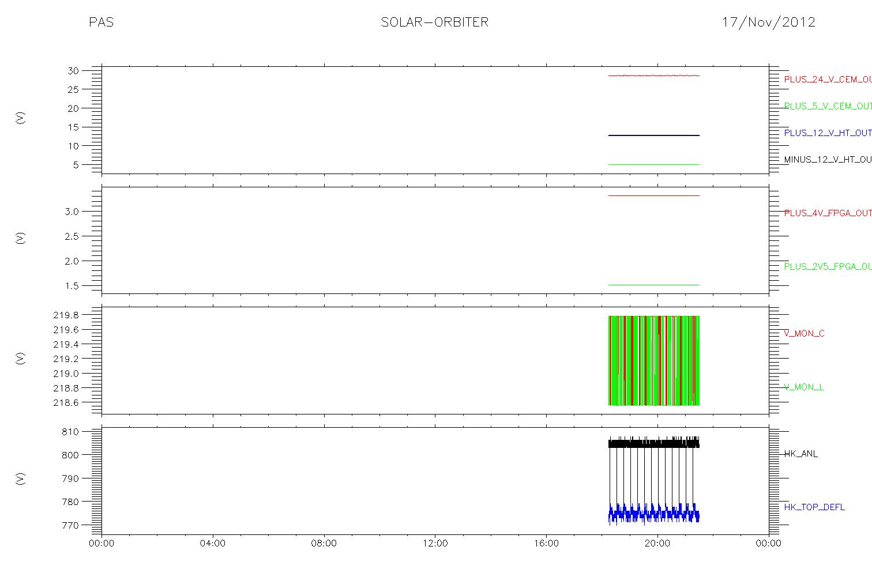
Task: Click the 04:00 time axis label
Action: click(212, 544)
